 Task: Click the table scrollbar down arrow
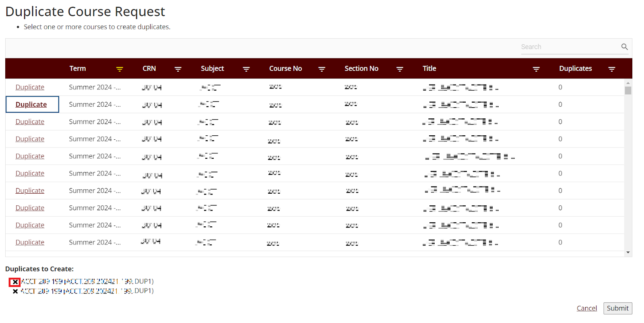(628, 253)
